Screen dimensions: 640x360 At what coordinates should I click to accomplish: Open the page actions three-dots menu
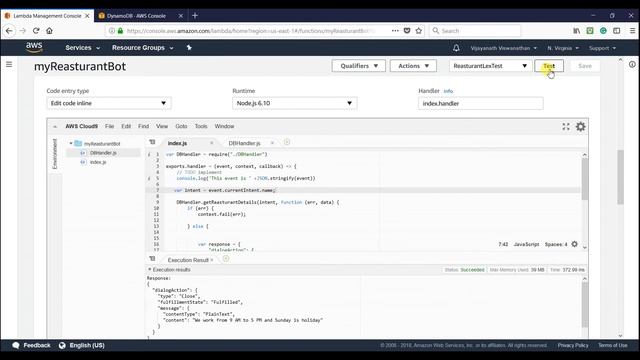[395, 31]
